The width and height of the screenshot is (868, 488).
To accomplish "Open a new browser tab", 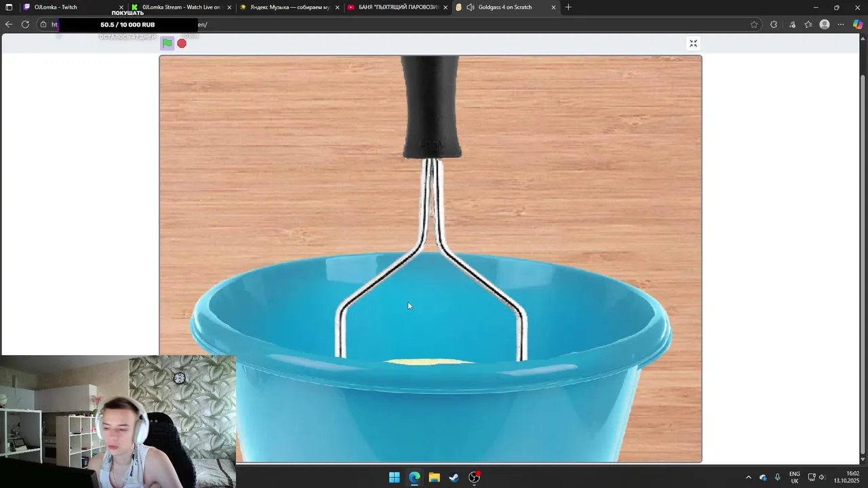I will click(568, 7).
